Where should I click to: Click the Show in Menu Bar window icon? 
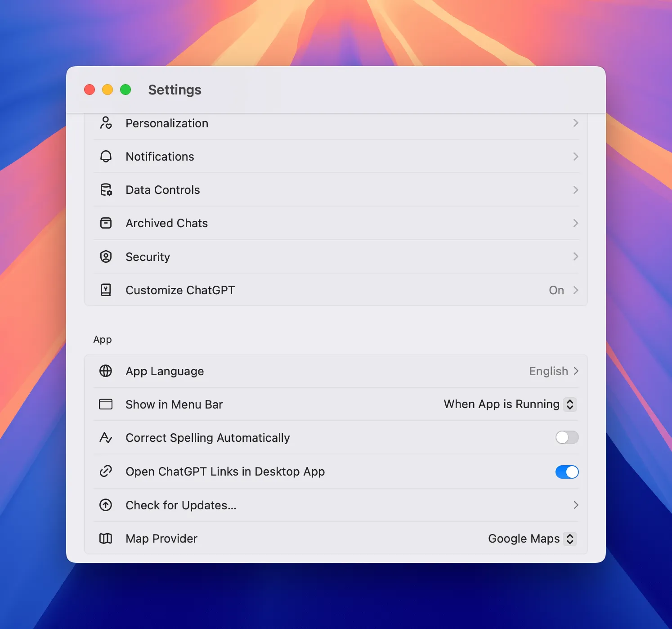point(106,404)
